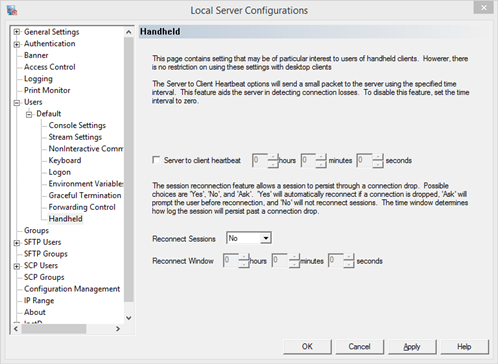Open Graceful Termination settings
The height and width of the screenshot is (364, 498).
click(x=85, y=195)
